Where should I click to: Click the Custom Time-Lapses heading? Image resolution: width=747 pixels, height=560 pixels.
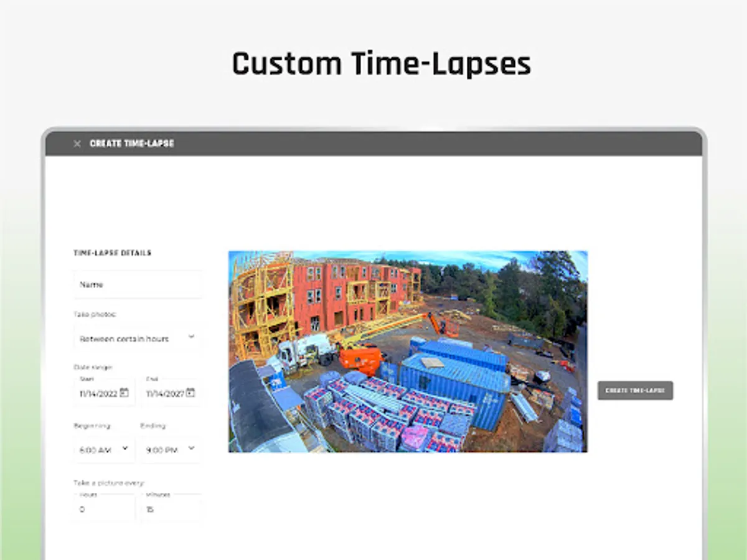[x=382, y=65]
